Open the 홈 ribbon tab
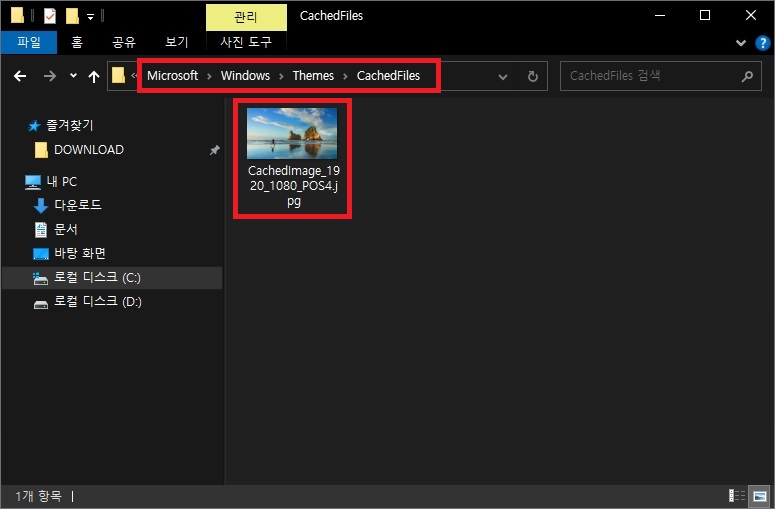The height and width of the screenshot is (509, 775). tap(77, 42)
